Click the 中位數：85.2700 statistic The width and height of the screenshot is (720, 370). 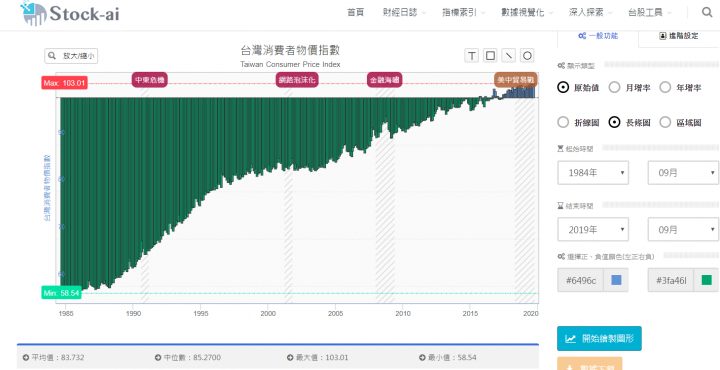[x=187, y=358]
